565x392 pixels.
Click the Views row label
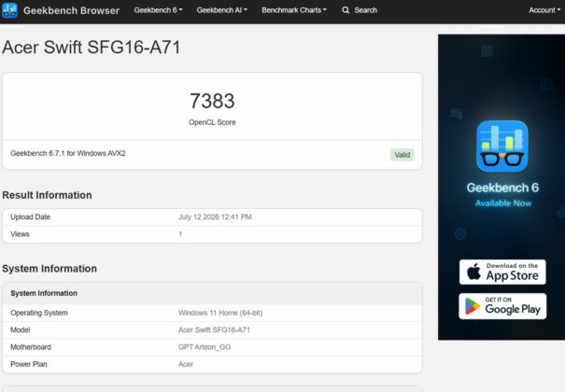point(20,234)
